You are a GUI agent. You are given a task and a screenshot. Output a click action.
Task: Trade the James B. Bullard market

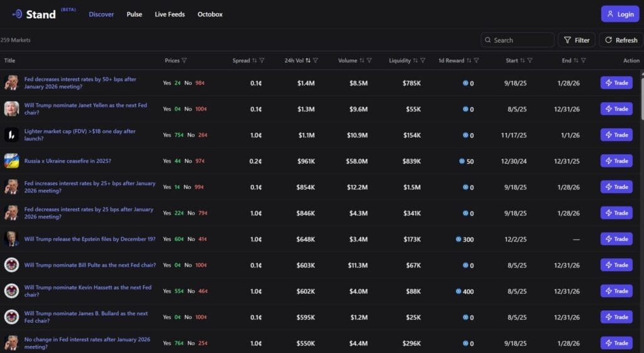click(616, 317)
